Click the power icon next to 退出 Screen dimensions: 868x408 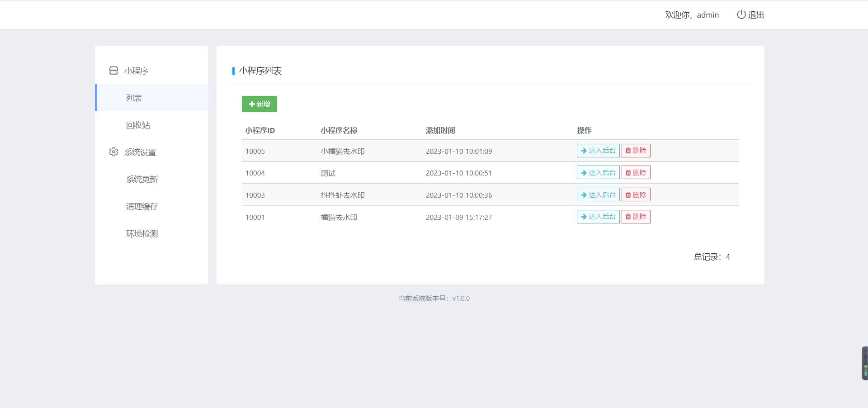pyautogui.click(x=741, y=14)
